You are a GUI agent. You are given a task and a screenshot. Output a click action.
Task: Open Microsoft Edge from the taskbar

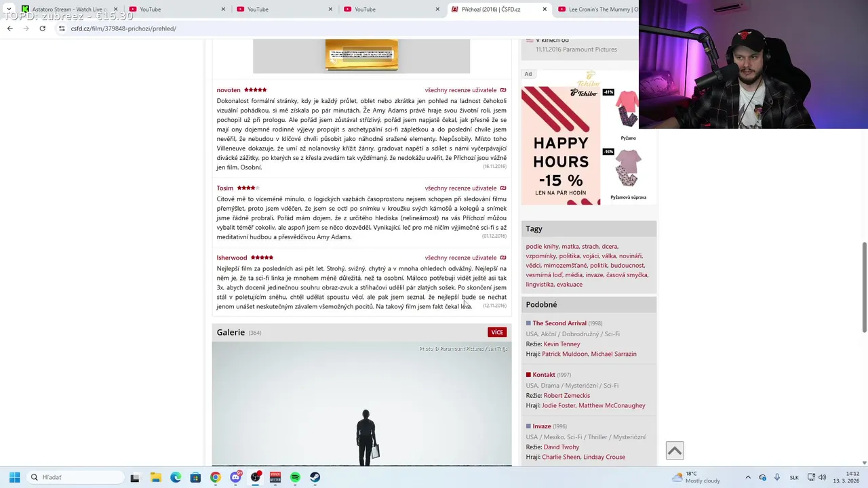pos(176,477)
